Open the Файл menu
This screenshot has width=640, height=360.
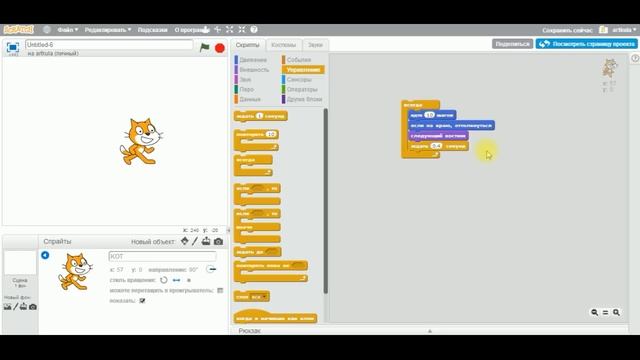pyautogui.click(x=67, y=30)
